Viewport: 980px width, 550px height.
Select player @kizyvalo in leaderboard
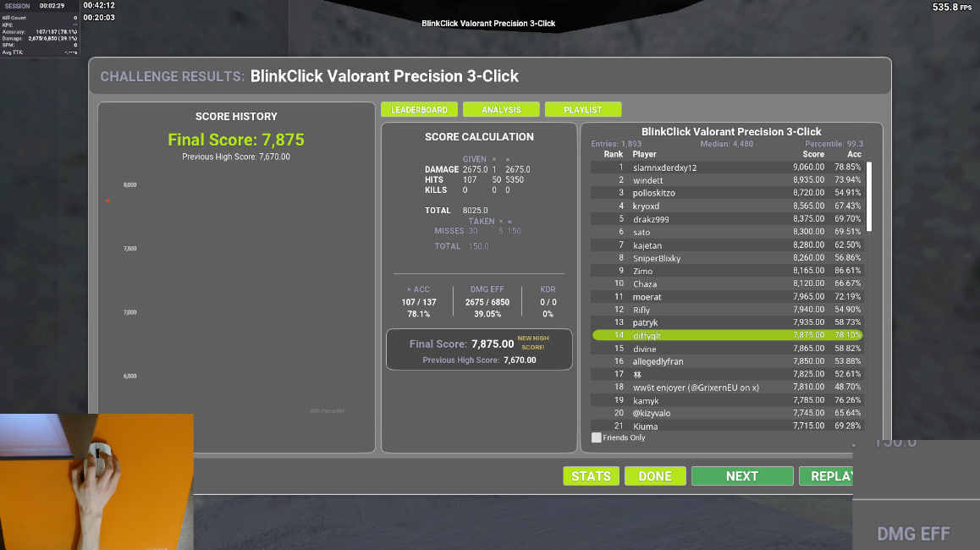727,413
